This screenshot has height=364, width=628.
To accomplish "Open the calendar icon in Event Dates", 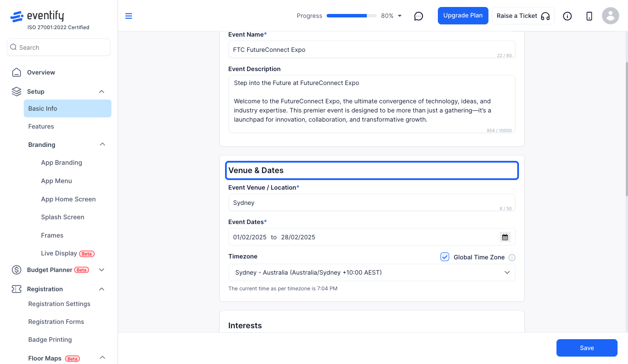I will point(505,237).
